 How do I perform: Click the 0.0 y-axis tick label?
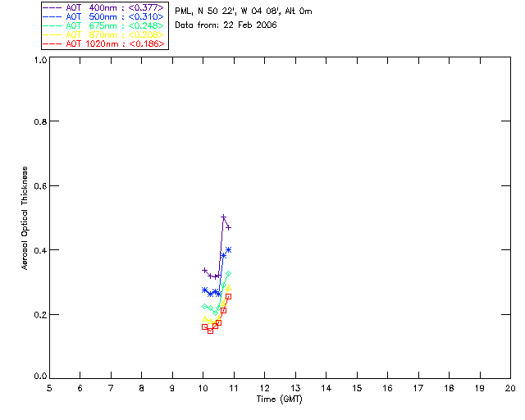pos(40,377)
